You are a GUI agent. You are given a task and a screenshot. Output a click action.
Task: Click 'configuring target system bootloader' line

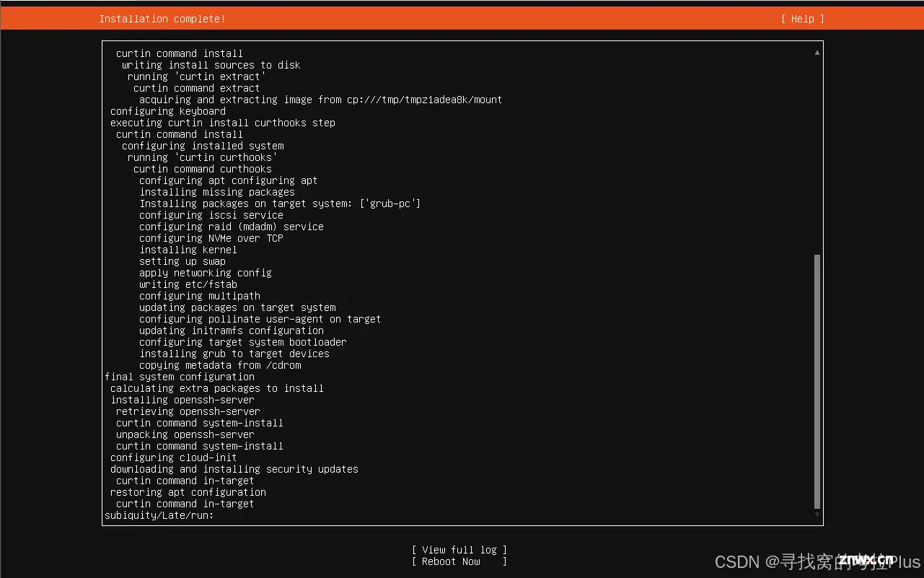click(x=243, y=342)
